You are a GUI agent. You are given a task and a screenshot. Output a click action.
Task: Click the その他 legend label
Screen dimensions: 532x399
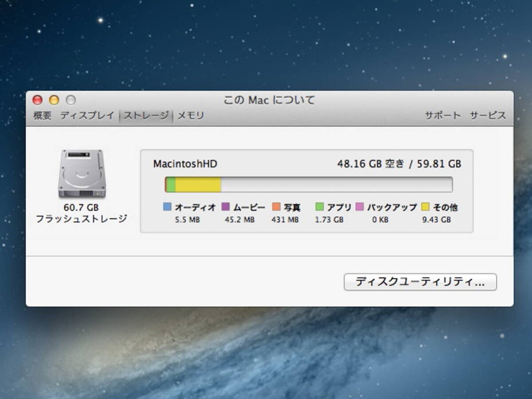(x=445, y=207)
